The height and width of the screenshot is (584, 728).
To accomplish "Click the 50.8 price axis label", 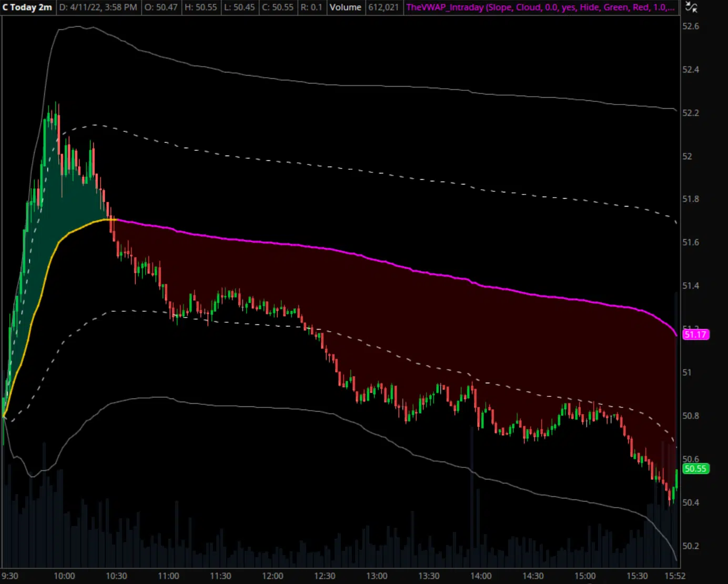I will click(x=691, y=416).
